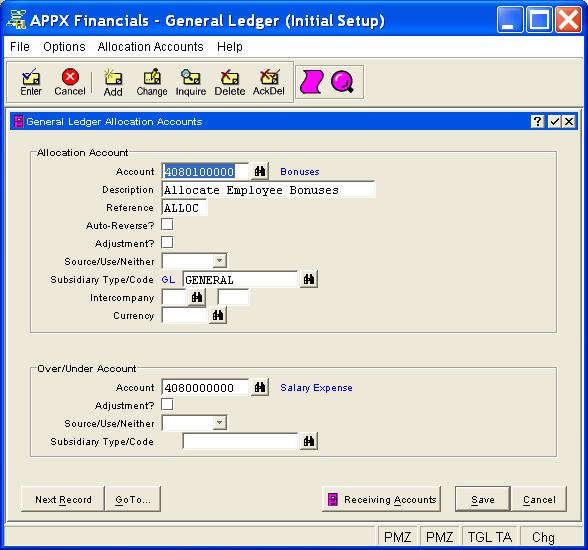
Task: Click the Next Record button
Action: coord(63,499)
